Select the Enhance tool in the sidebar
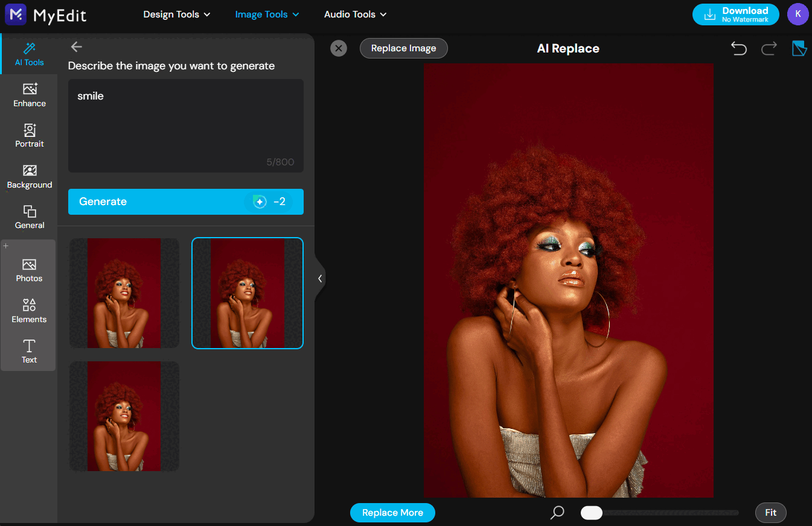Viewport: 812px width, 526px height. (29, 95)
